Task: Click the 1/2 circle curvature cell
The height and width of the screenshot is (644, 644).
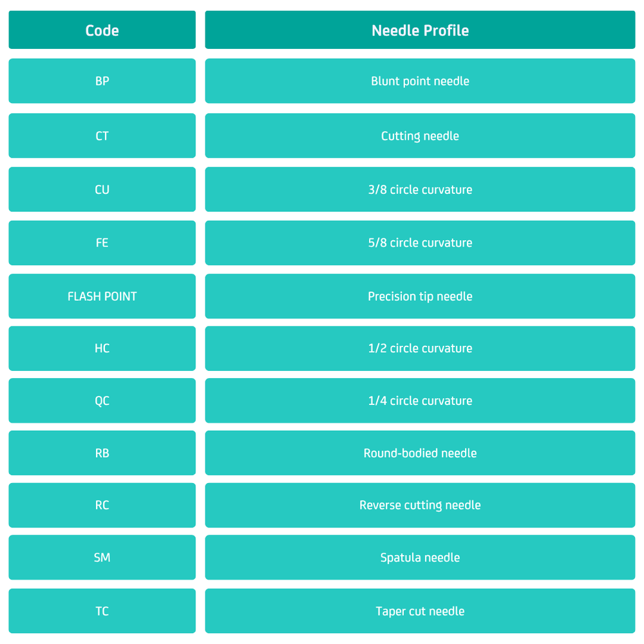Action: pyautogui.click(x=420, y=348)
